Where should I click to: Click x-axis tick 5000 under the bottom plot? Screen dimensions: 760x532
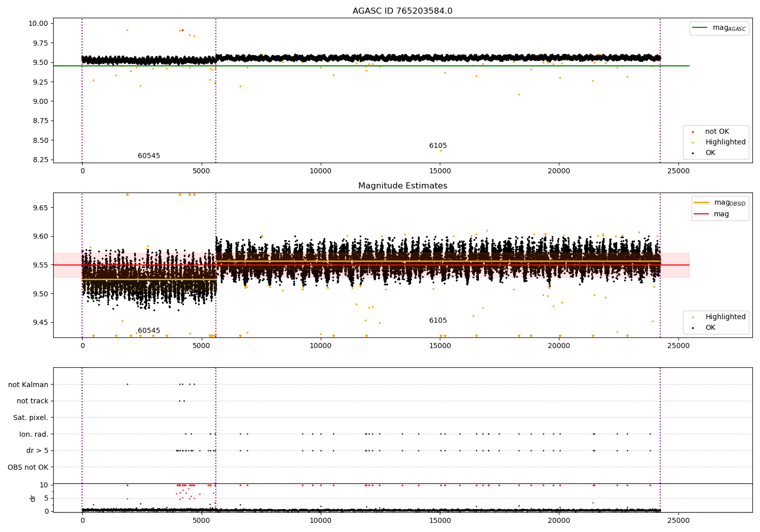tap(202, 520)
